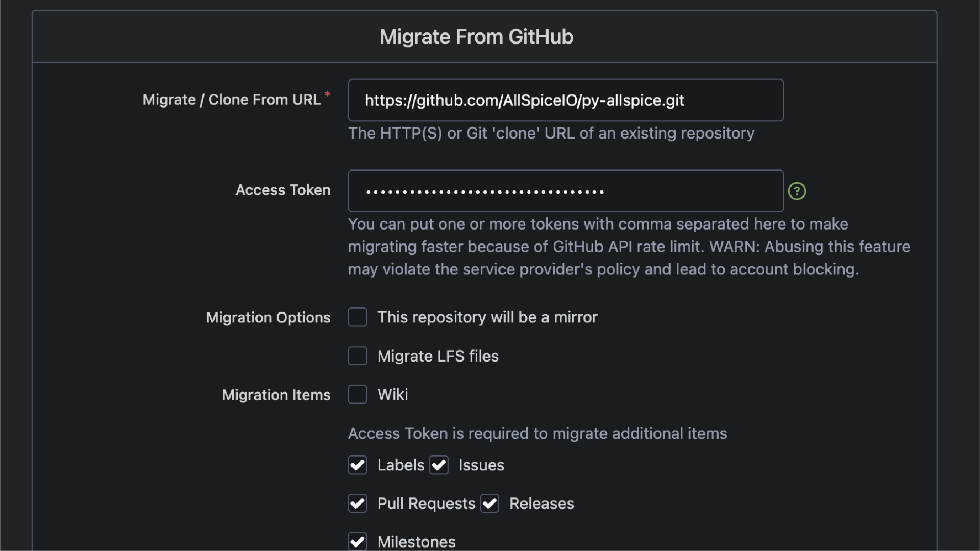
Task: Click the 'Migrate From GitHub' header title
Action: pos(476,37)
